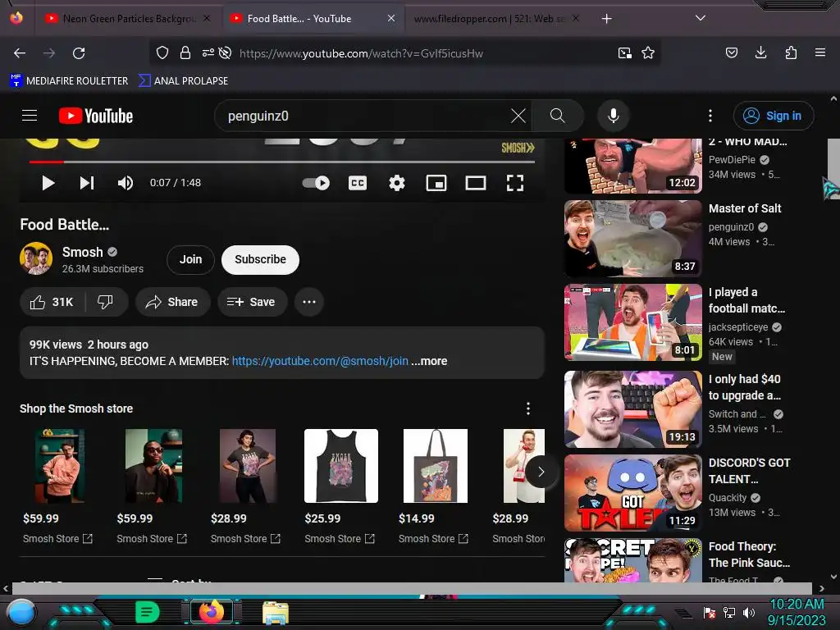Open the Extensions puzzle icon
The image size is (840, 630).
click(791, 52)
